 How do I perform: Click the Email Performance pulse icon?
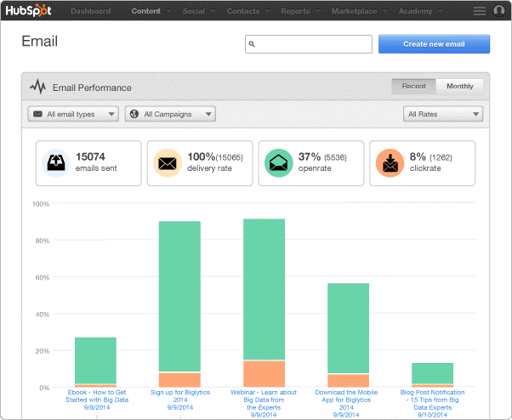(x=38, y=87)
